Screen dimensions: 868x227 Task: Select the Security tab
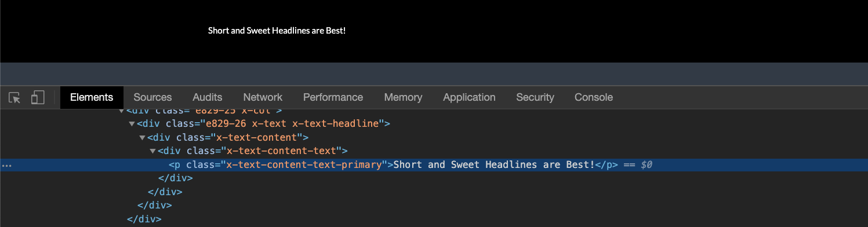pyautogui.click(x=535, y=97)
